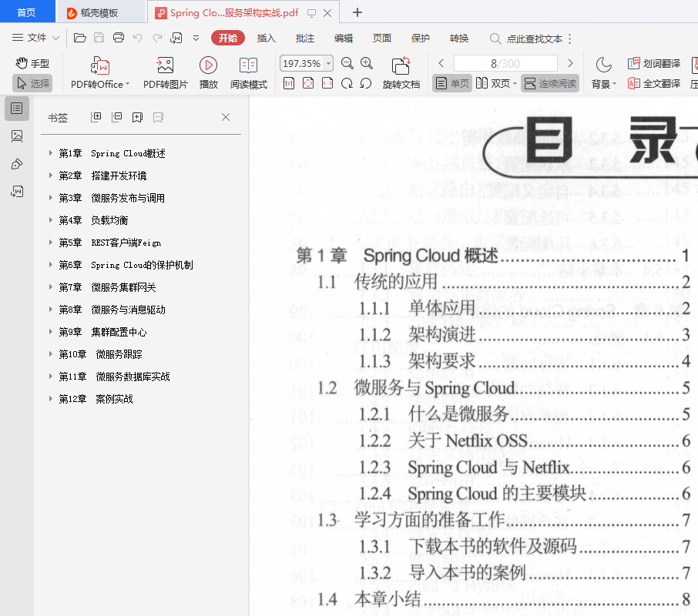Rotate the document (旋转文档)
The height and width of the screenshot is (616, 698).
(x=401, y=72)
